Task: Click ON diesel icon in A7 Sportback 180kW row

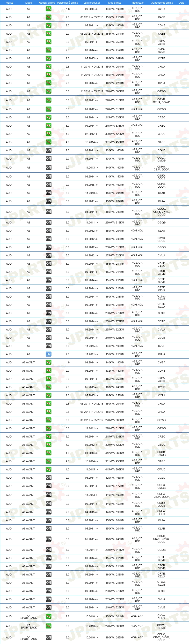Action: [x=48, y=637]
